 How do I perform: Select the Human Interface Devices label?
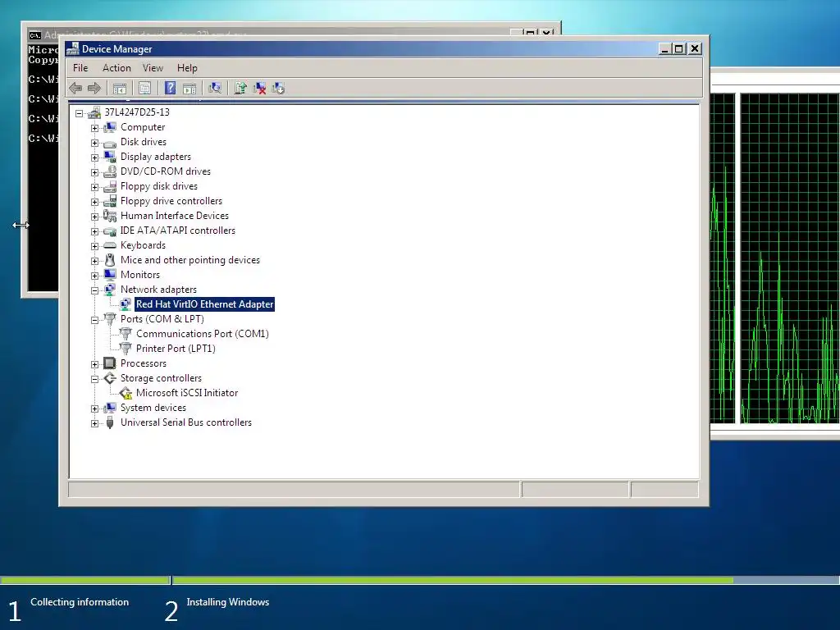[x=175, y=216]
